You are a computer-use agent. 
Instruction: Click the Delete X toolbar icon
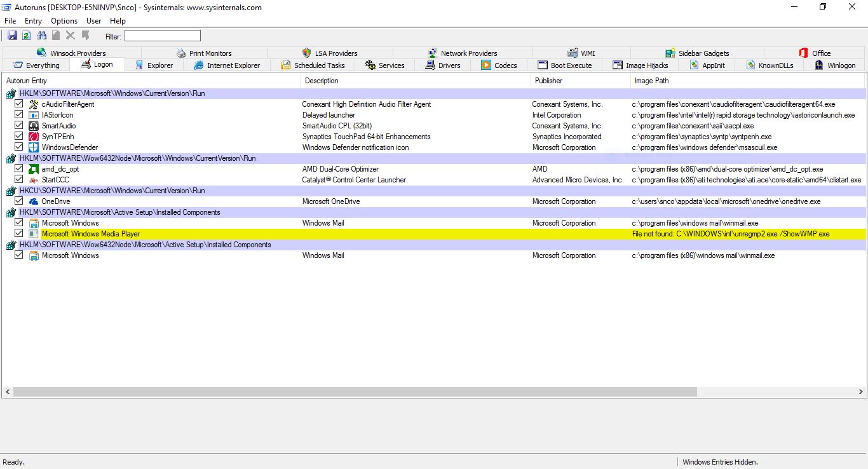point(71,36)
